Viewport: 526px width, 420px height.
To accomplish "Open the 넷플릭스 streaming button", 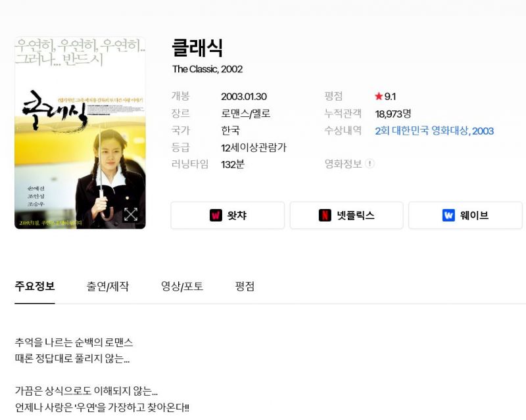I will (347, 216).
